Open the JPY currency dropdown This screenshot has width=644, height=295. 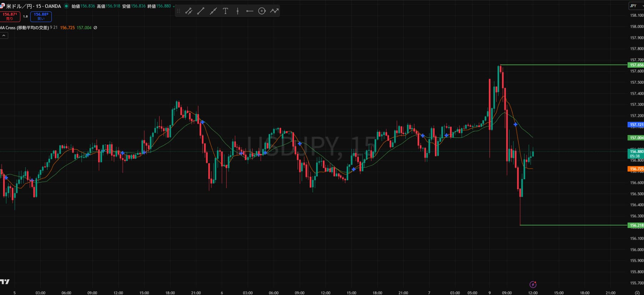pyautogui.click(x=636, y=6)
